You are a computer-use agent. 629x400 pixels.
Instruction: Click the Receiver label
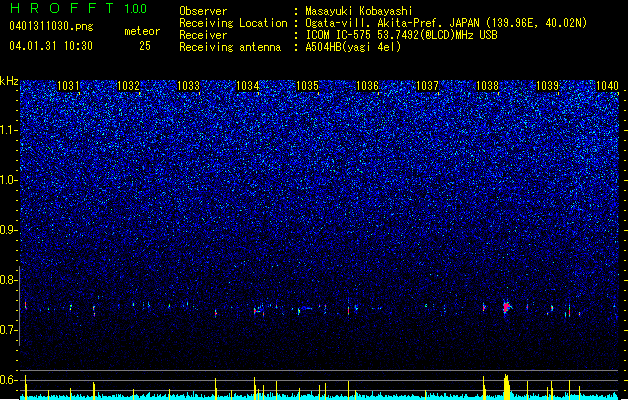203,35
